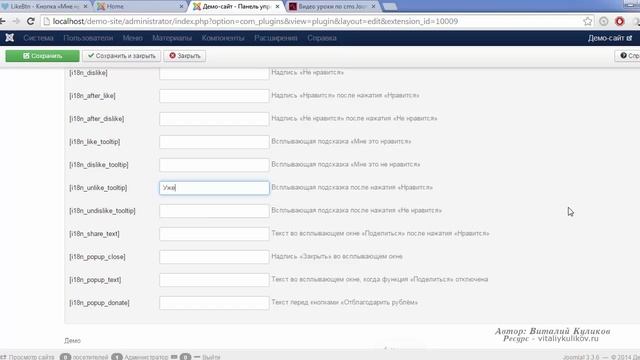
Task: Click the i18n_unlike_tooltip field containing Уже
Action: [x=214, y=188]
